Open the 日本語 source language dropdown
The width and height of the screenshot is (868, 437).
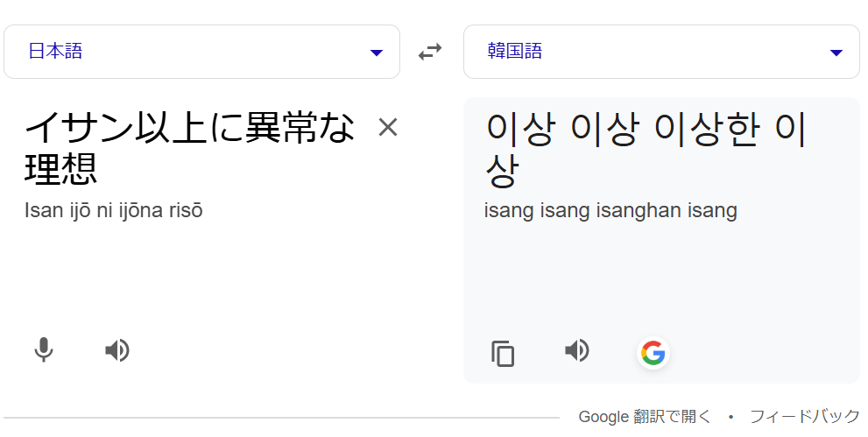click(x=201, y=52)
